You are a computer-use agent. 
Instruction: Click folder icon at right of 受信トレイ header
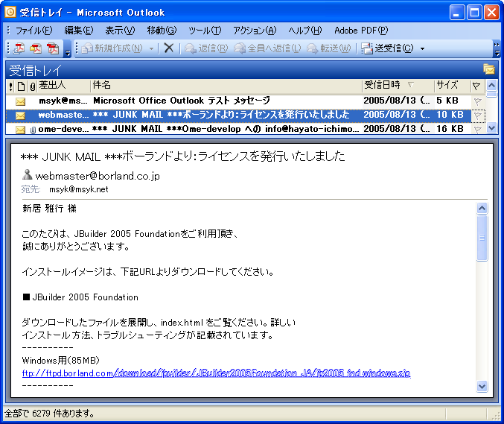[488, 70]
